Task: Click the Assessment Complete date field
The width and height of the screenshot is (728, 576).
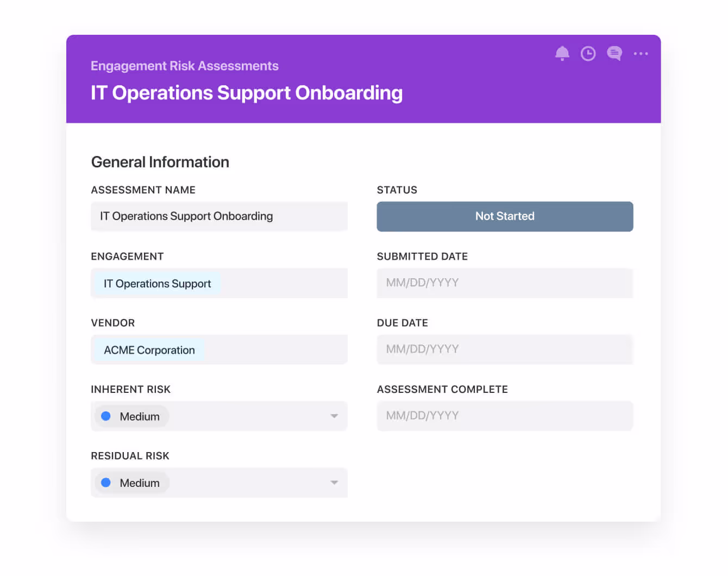Action: point(505,416)
